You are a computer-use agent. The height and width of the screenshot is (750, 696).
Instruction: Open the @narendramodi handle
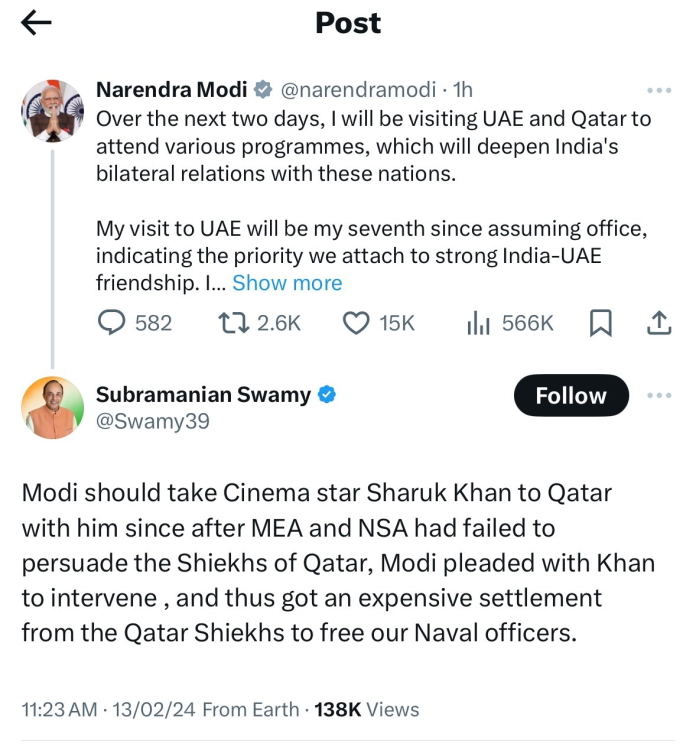(360, 90)
